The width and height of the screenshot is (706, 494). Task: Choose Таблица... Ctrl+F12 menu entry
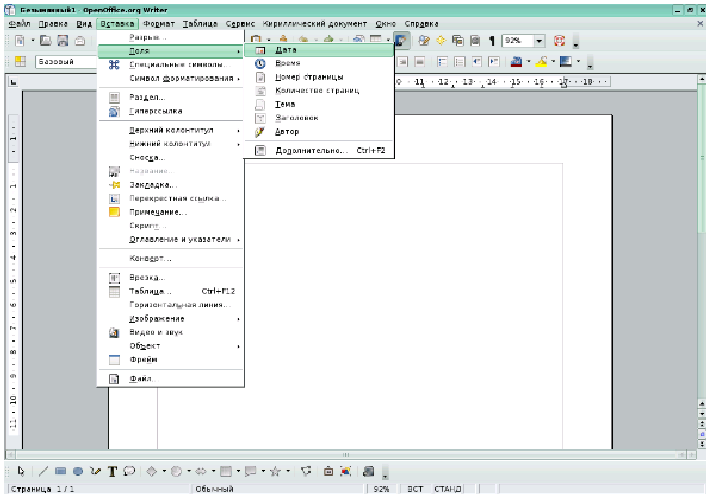171,291
